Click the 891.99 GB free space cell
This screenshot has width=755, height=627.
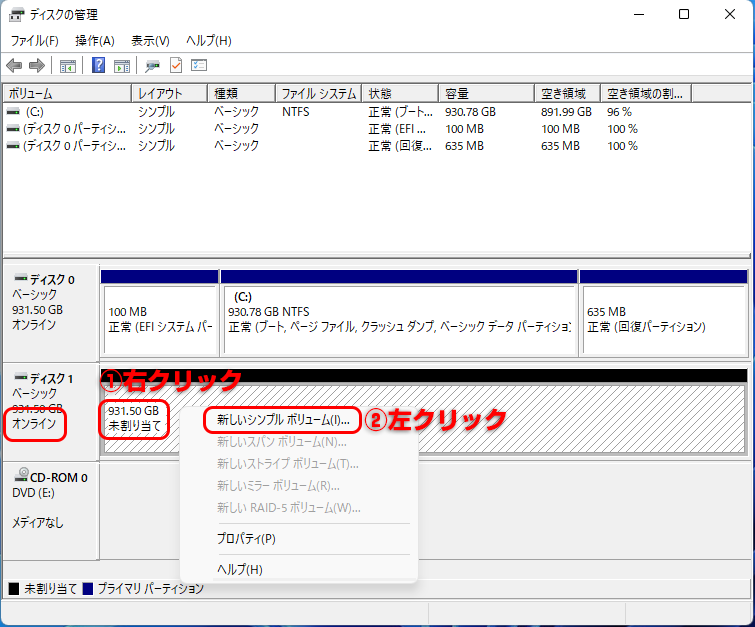tap(566, 112)
